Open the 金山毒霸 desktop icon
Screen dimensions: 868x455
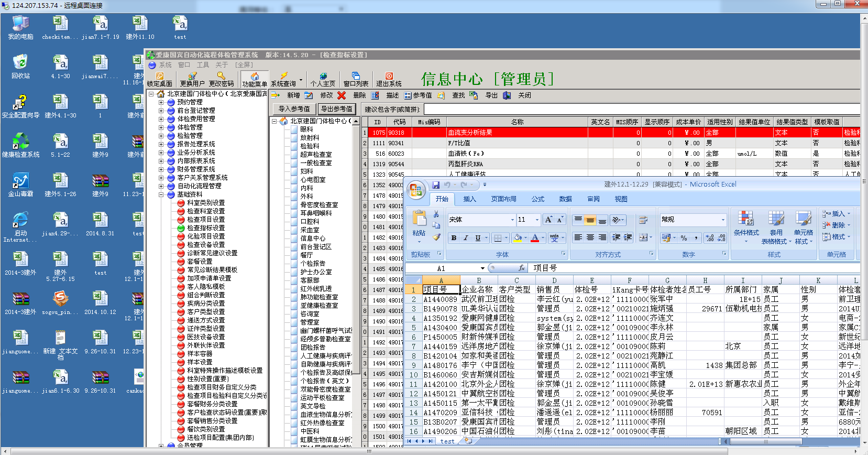click(x=20, y=180)
